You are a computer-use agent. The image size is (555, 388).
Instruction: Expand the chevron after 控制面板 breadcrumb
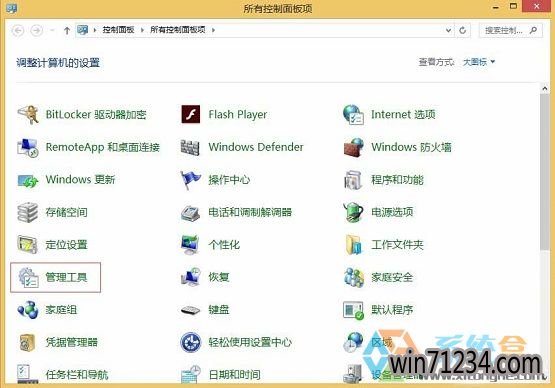click(x=142, y=30)
